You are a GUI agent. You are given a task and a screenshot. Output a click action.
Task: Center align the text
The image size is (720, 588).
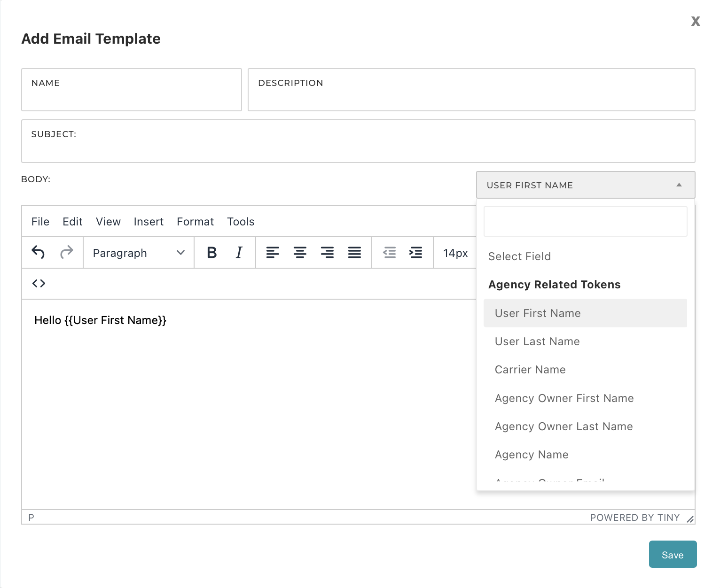(300, 253)
